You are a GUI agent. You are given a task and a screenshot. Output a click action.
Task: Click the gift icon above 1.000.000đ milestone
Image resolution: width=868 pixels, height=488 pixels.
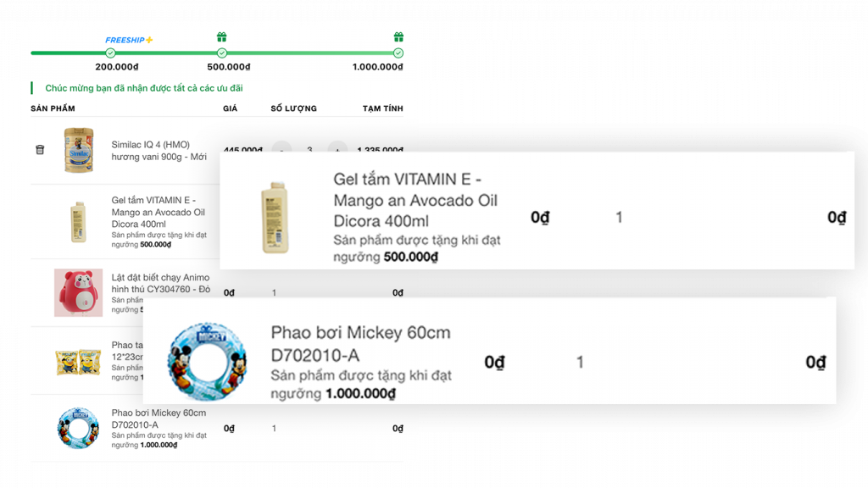point(398,37)
